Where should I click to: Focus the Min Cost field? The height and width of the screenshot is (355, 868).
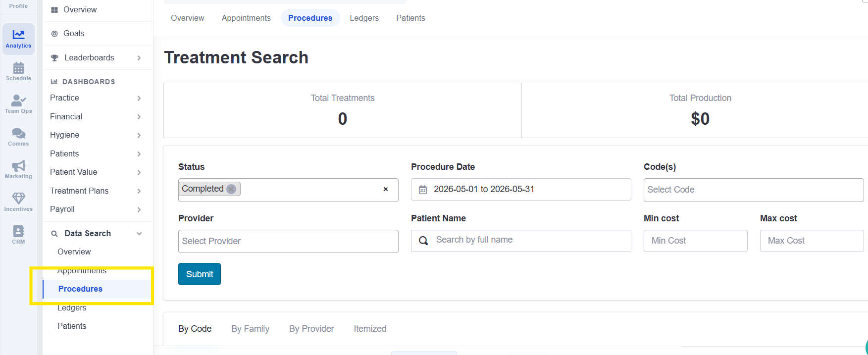(x=695, y=241)
